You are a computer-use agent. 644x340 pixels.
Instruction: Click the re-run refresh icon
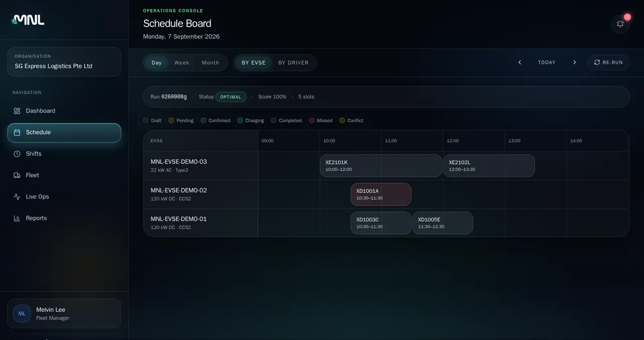pyautogui.click(x=597, y=62)
